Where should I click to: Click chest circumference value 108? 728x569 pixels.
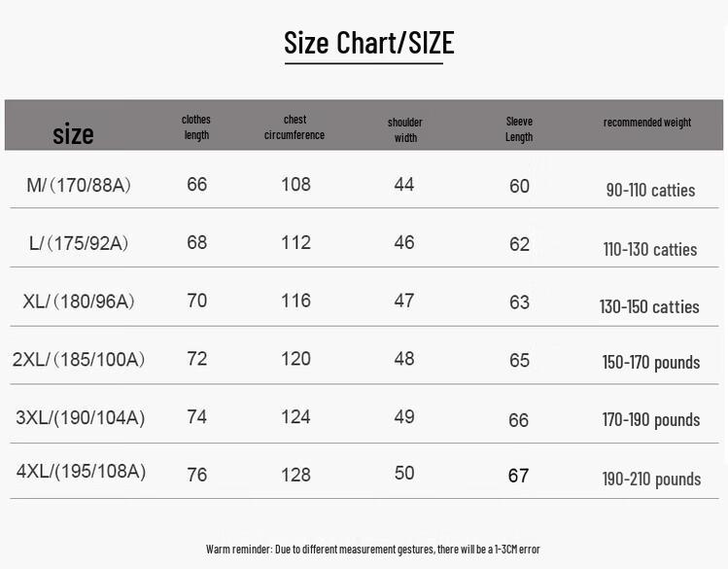(295, 184)
